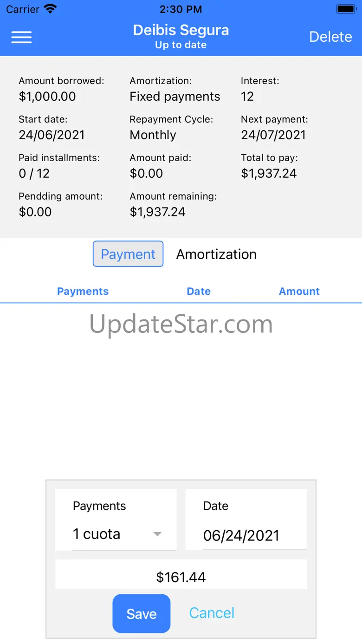
Task: Tap the battery icon in status bar
Action: (346, 9)
